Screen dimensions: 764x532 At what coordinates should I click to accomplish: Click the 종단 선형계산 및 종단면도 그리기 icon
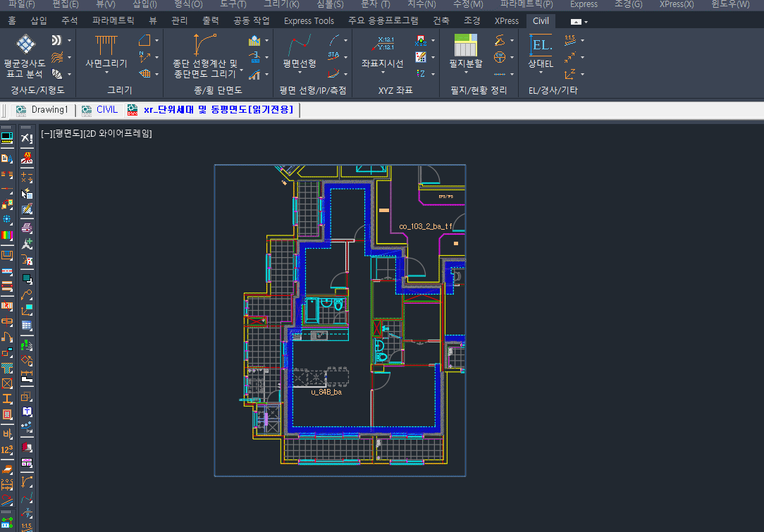[x=205, y=47]
